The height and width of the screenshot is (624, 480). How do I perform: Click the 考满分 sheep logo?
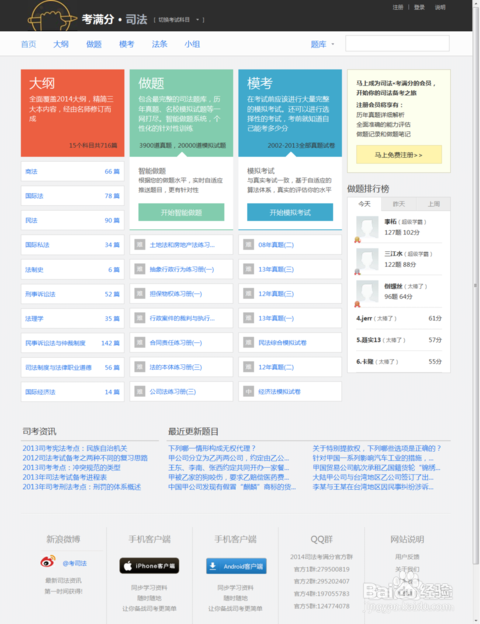[52, 16]
